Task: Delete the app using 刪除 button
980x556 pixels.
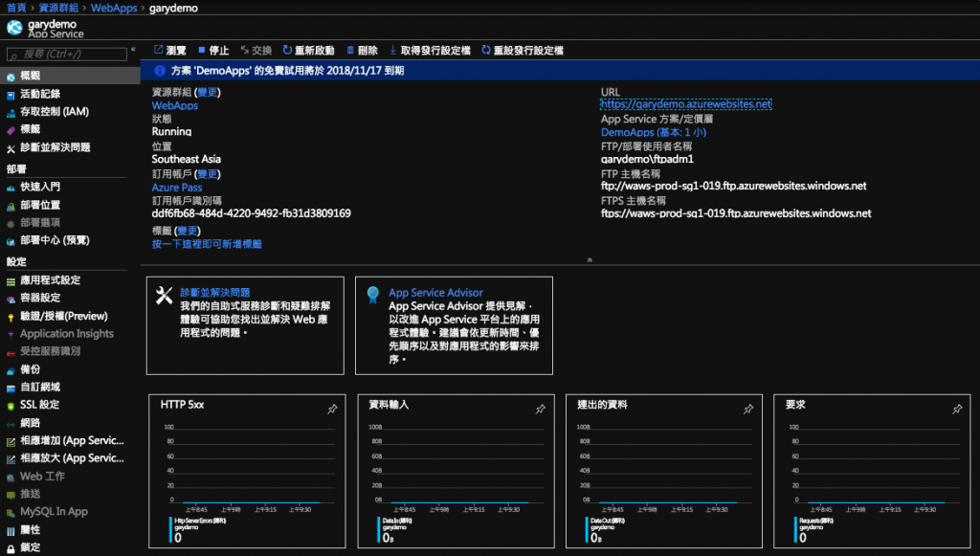Action: pos(363,51)
